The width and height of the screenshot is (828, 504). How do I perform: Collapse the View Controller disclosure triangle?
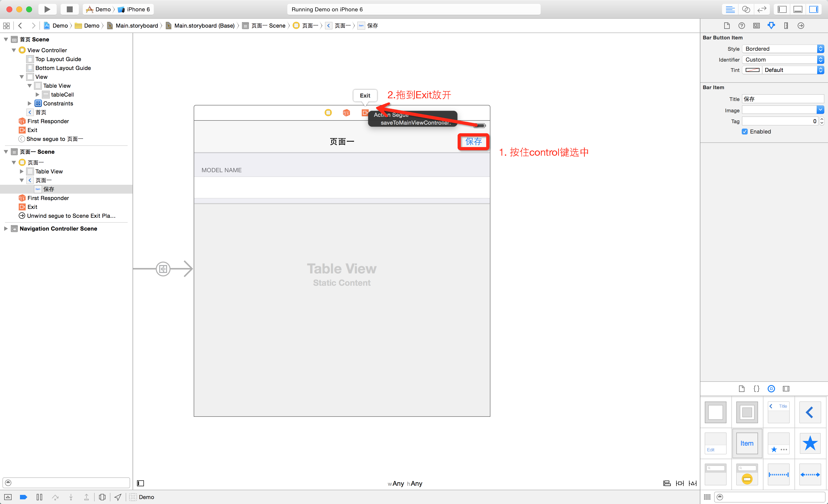(x=14, y=50)
